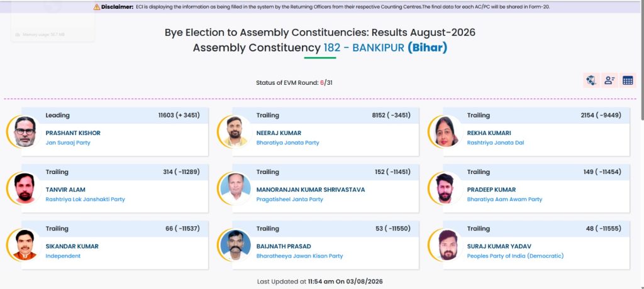This screenshot has height=289, width=644.
Task: Click Suraj Kumar Yadav's photo thumbnail
Action: pyautogui.click(x=446, y=245)
